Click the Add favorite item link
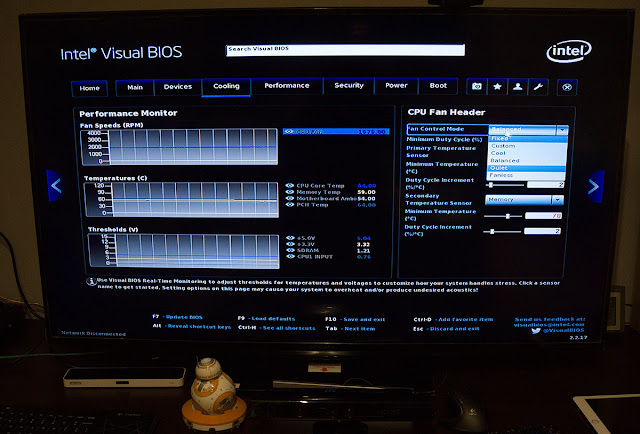 (x=466, y=319)
